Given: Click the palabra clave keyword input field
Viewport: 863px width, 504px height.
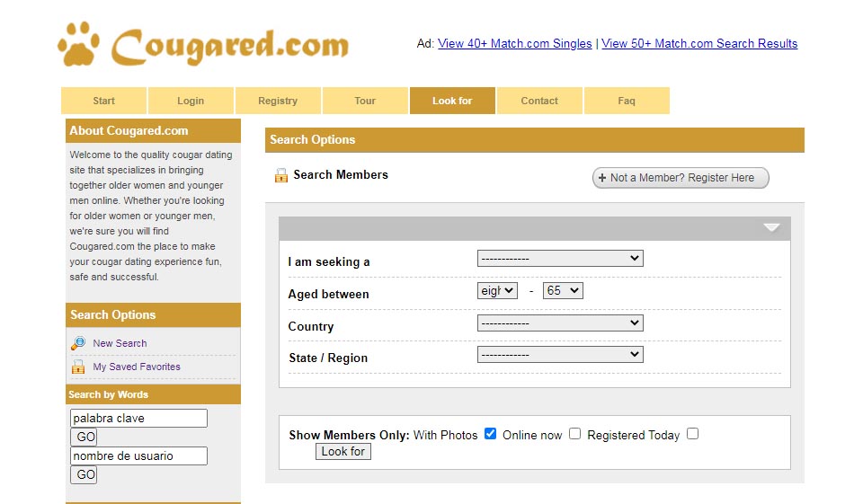Looking at the screenshot, I should (x=138, y=419).
